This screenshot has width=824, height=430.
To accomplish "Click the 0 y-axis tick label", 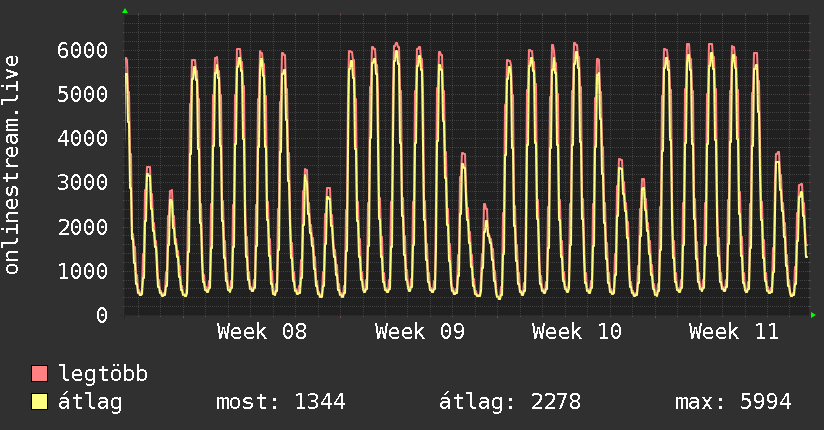I will (102, 315).
